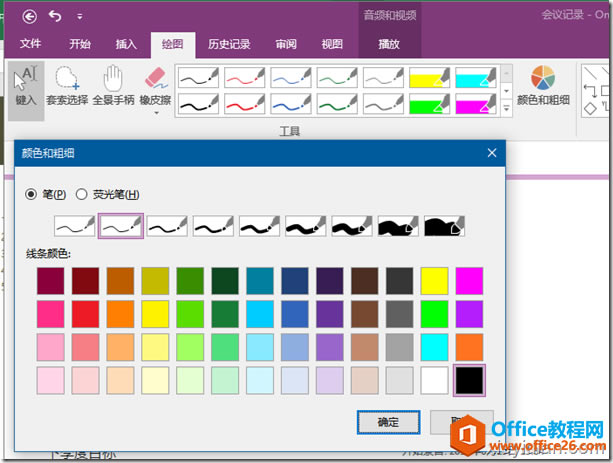The height and width of the screenshot is (463, 613).
Task: Open the eraser dropdown arrow
Action: point(155,112)
